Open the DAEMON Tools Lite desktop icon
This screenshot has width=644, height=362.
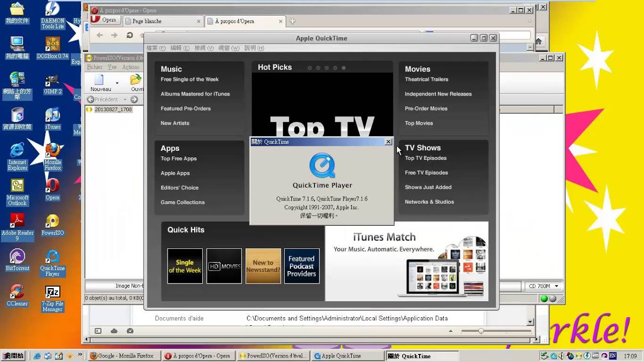[x=52, y=15]
